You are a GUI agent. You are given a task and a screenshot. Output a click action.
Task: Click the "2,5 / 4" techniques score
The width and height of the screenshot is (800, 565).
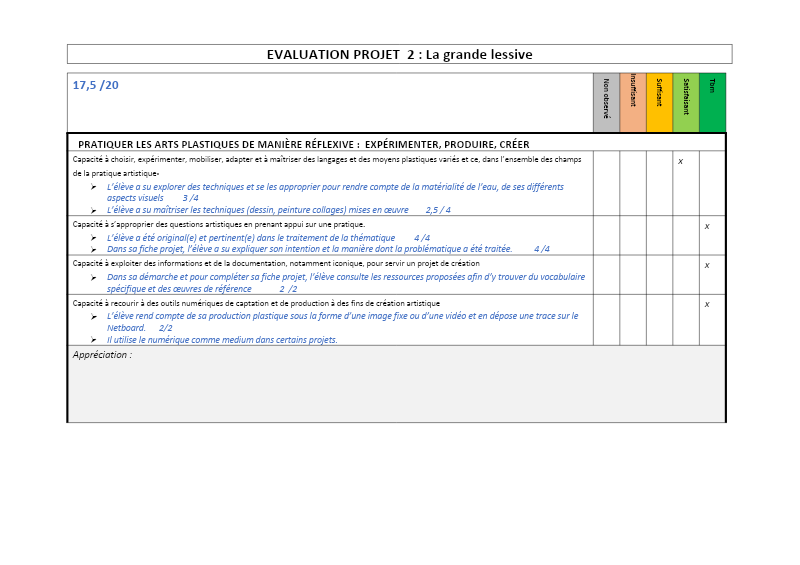[x=438, y=211]
